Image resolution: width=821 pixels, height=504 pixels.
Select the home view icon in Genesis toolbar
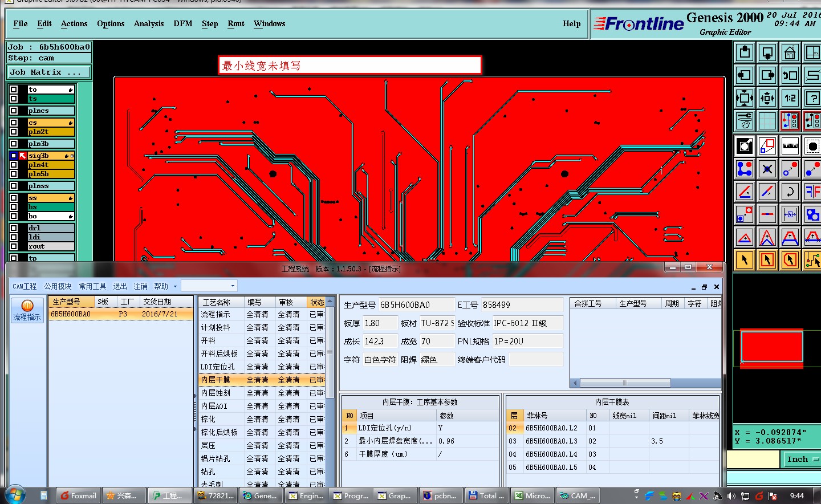(x=790, y=53)
